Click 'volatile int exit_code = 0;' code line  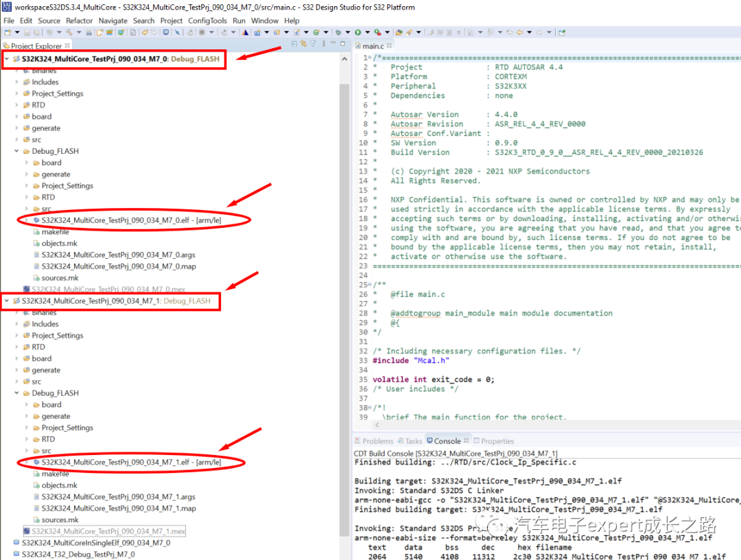tap(434, 380)
